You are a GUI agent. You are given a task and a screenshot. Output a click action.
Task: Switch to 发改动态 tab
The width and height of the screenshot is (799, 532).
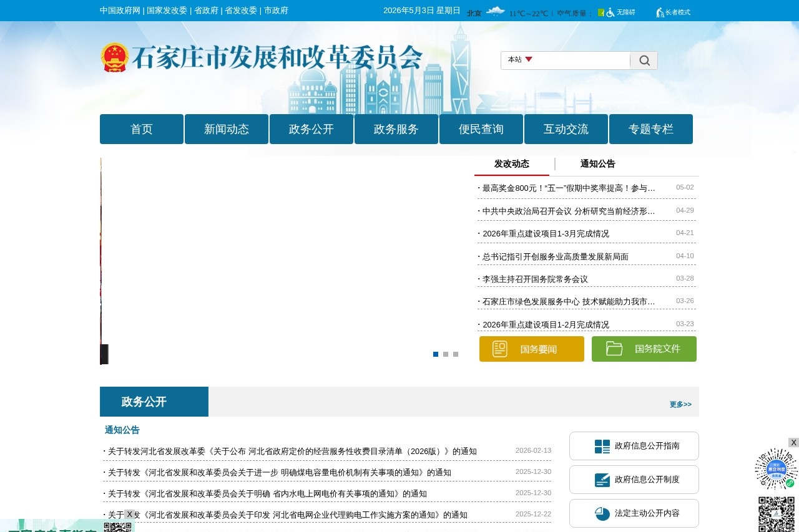click(512, 164)
